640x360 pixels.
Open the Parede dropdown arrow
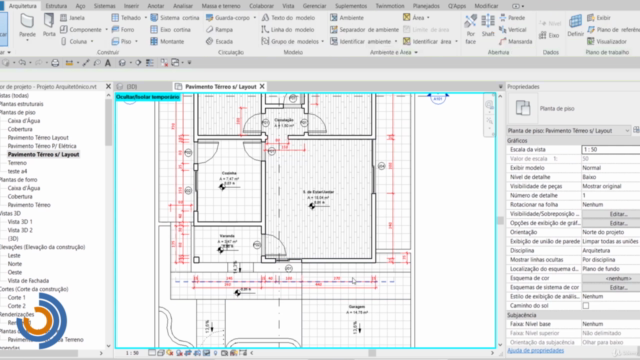click(27, 40)
